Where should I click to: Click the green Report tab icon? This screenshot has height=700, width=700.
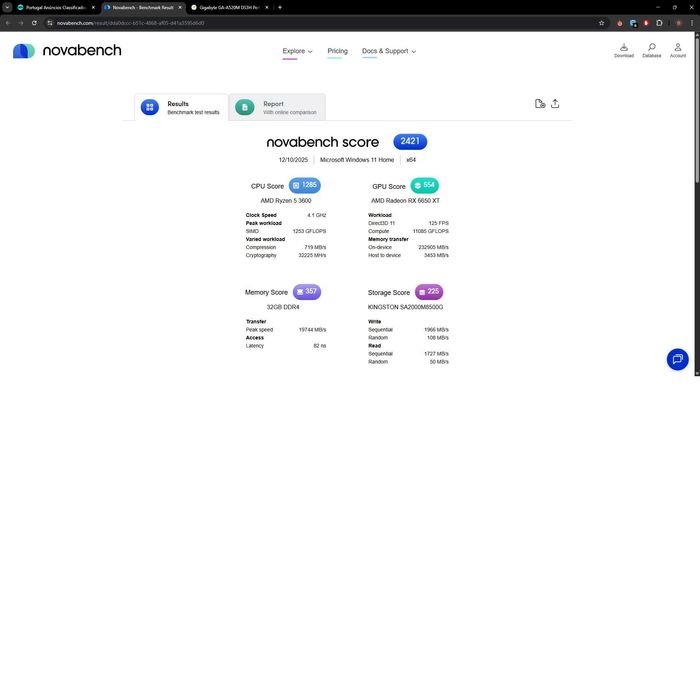(245, 107)
